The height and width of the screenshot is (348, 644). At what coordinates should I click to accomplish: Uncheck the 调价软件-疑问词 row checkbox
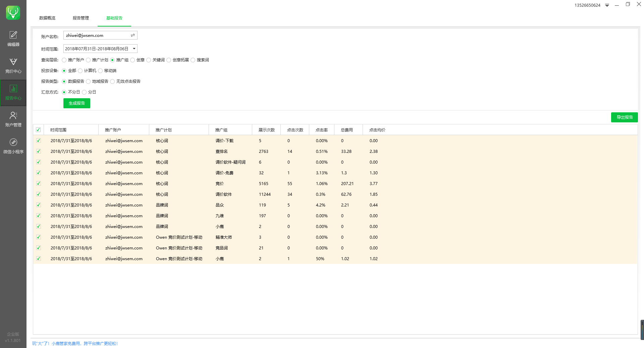pyautogui.click(x=39, y=162)
